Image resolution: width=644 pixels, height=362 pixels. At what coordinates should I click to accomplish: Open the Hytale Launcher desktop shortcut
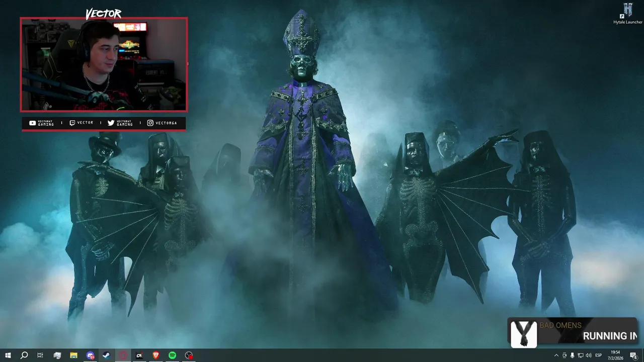click(627, 14)
